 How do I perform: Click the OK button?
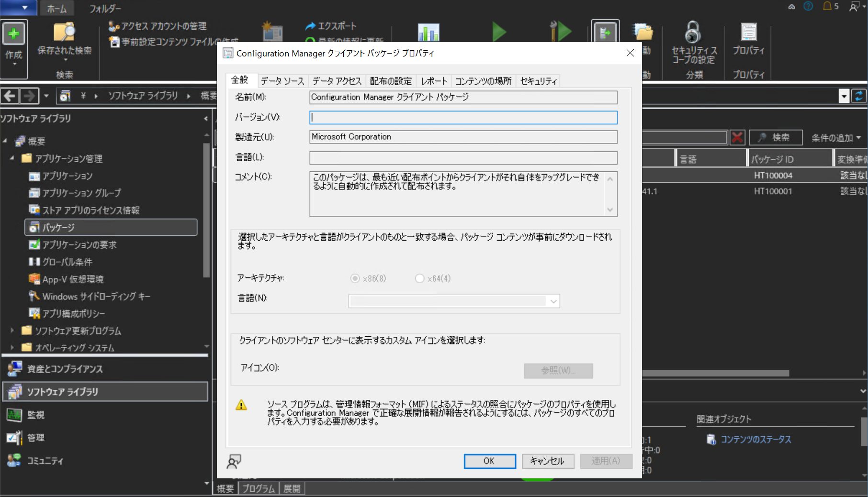pos(489,461)
